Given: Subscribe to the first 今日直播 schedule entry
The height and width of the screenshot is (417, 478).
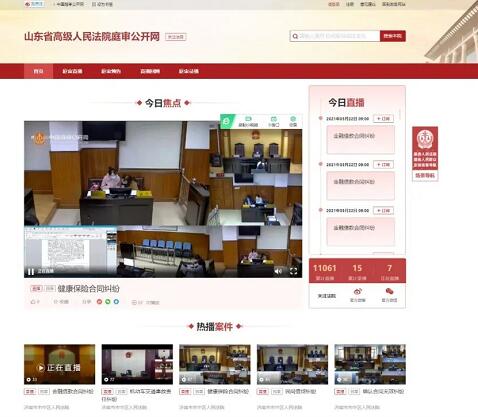Looking at the screenshot, I should tap(383, 119).
